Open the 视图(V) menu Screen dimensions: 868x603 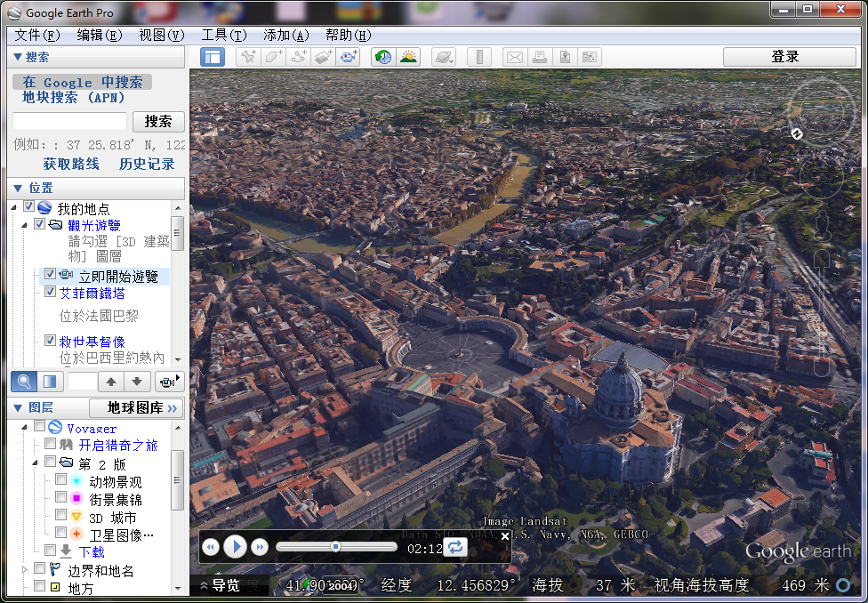tap(161, 35)
